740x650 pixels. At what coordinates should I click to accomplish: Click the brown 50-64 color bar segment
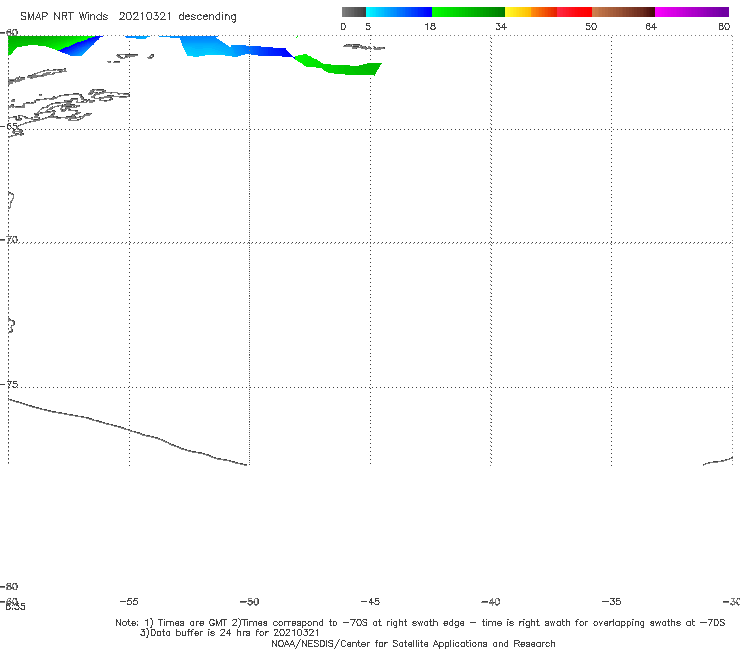point(623,12)
